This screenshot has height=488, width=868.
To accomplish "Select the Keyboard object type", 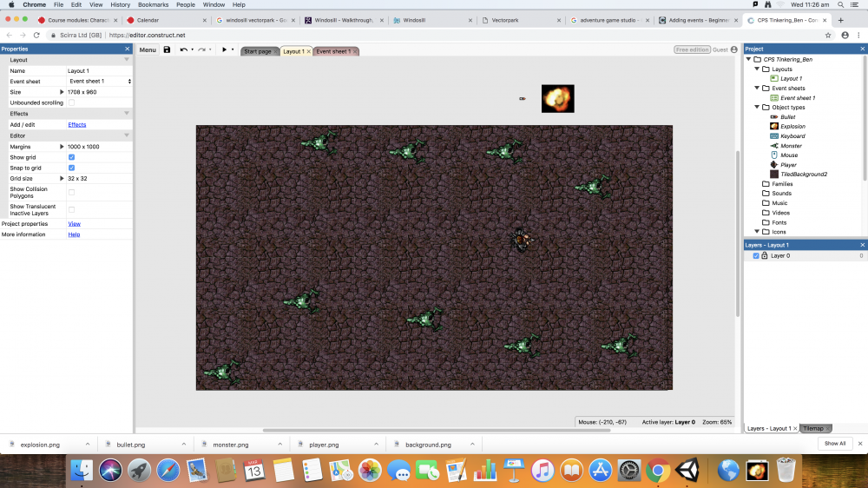I will [792, 136].
